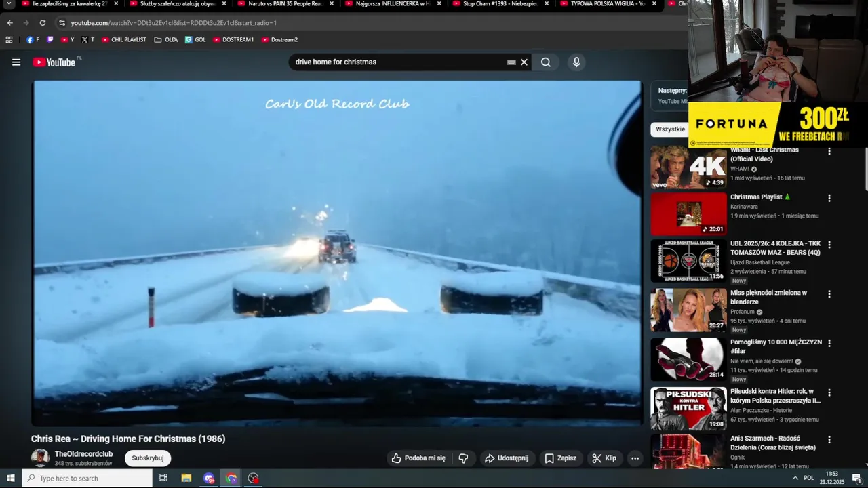Open Christmas Playlist thumbnail
The image size is (868, 488).
pos(688,214)
